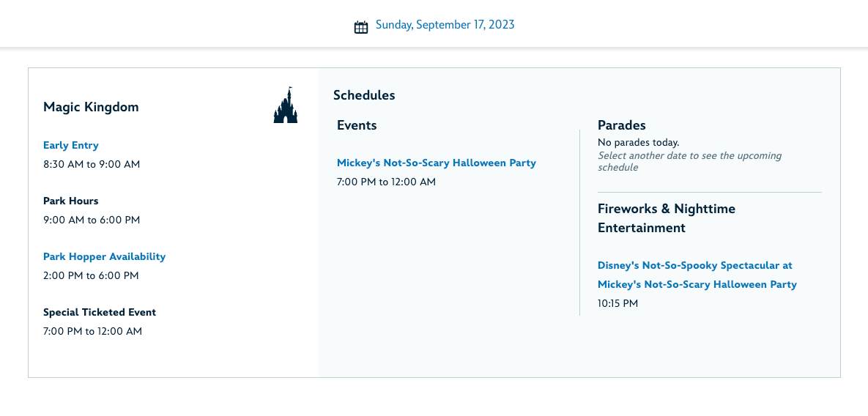Click the 10:15 PM fireworks showtime

pos(617,303)
